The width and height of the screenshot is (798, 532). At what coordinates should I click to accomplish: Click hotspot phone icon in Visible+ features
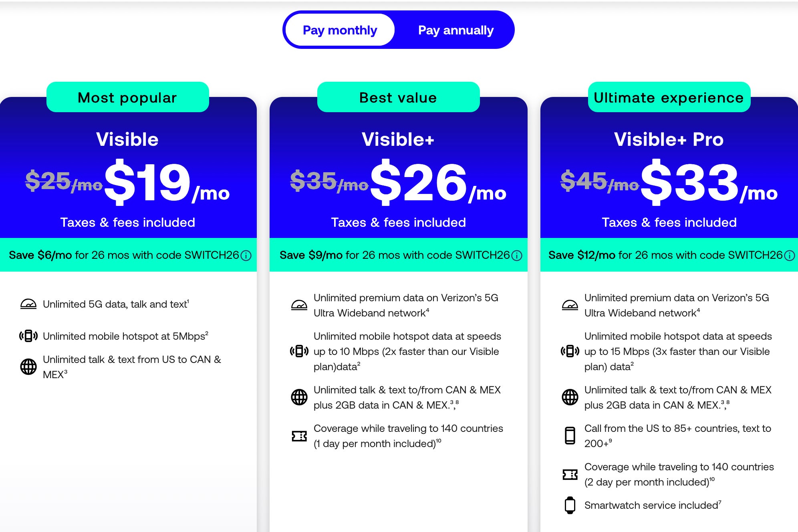tap(299, 351)
